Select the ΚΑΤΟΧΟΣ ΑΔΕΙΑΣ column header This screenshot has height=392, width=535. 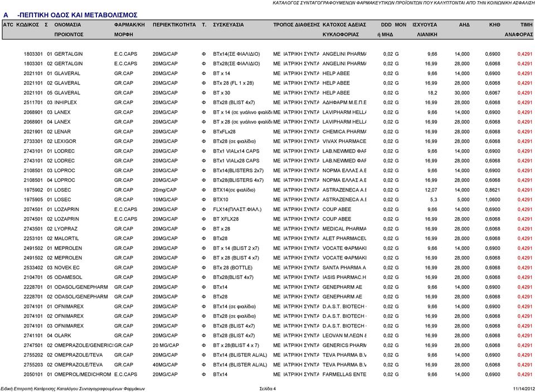tap(344, 25)
